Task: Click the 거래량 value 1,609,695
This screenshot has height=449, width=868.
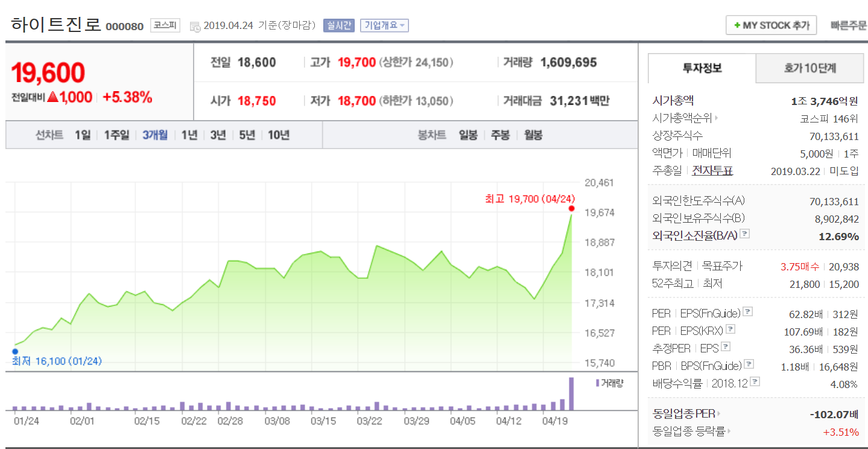Action: pyautogui.click(x=569, y=62)
